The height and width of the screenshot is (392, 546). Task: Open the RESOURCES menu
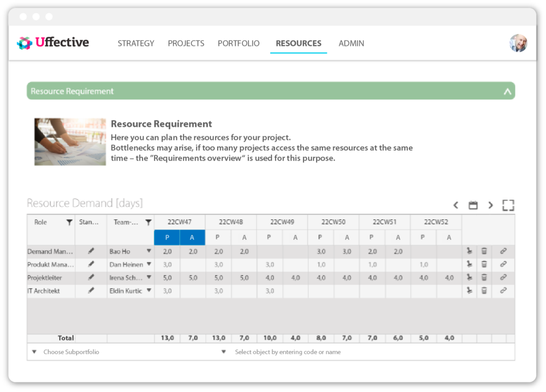coord(299,44)
